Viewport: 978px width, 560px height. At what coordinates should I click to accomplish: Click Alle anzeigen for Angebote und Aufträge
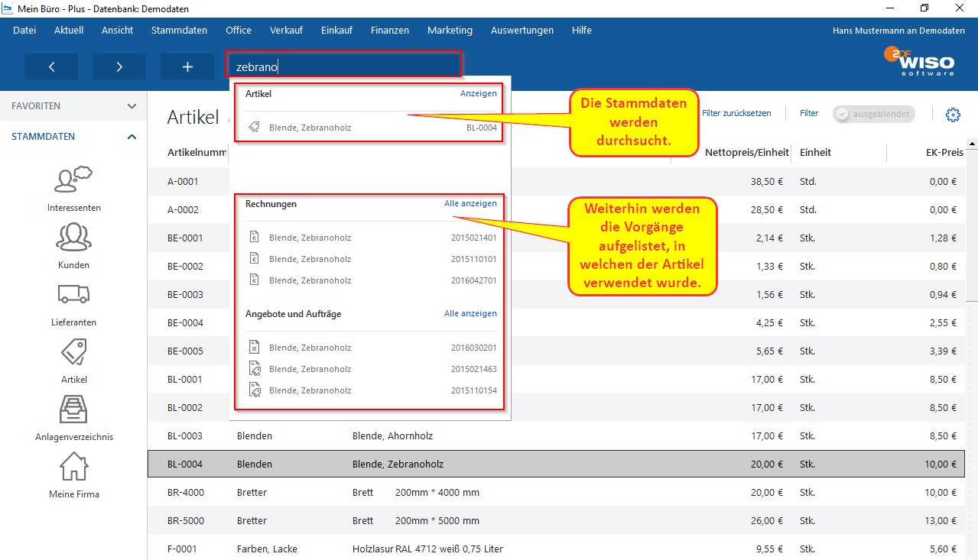click(x=470, y=314)
